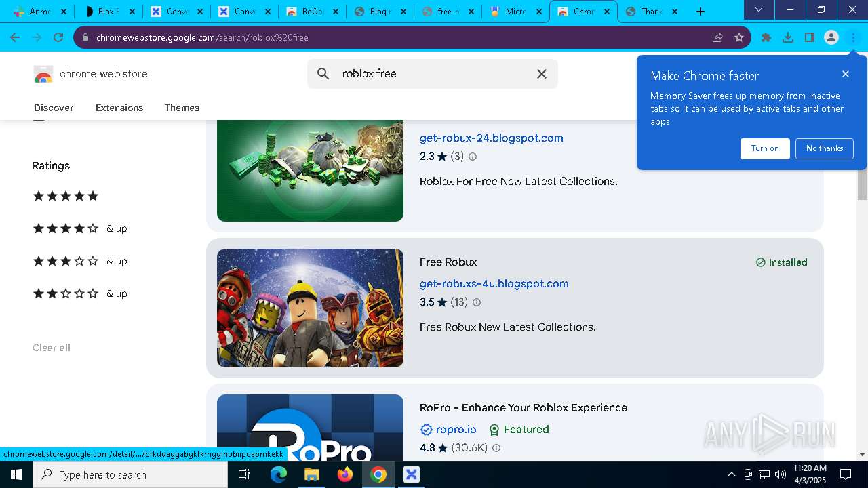Image resolution: width=868 pixels, height=488 pixels.
Task: Show hidden system tray icons
Action: [x=731, y=474]
